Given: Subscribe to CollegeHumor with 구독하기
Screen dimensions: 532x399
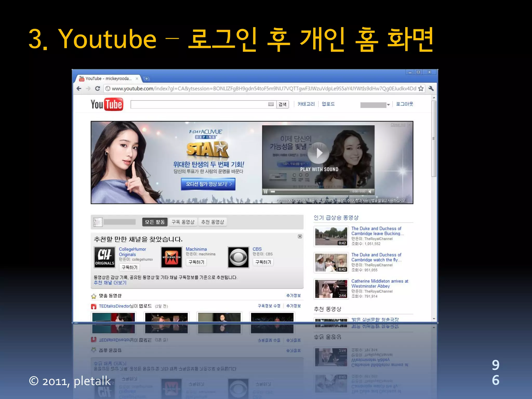Looking at the screenshot, I should click(x=129, y=267).
